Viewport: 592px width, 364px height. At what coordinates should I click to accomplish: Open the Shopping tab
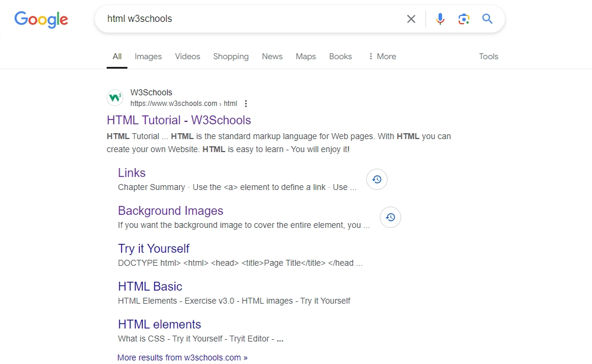tap(231, 57)
